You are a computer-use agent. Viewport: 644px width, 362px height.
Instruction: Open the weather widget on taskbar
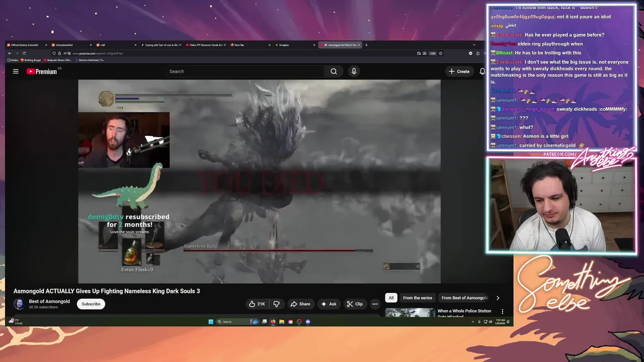16,321
